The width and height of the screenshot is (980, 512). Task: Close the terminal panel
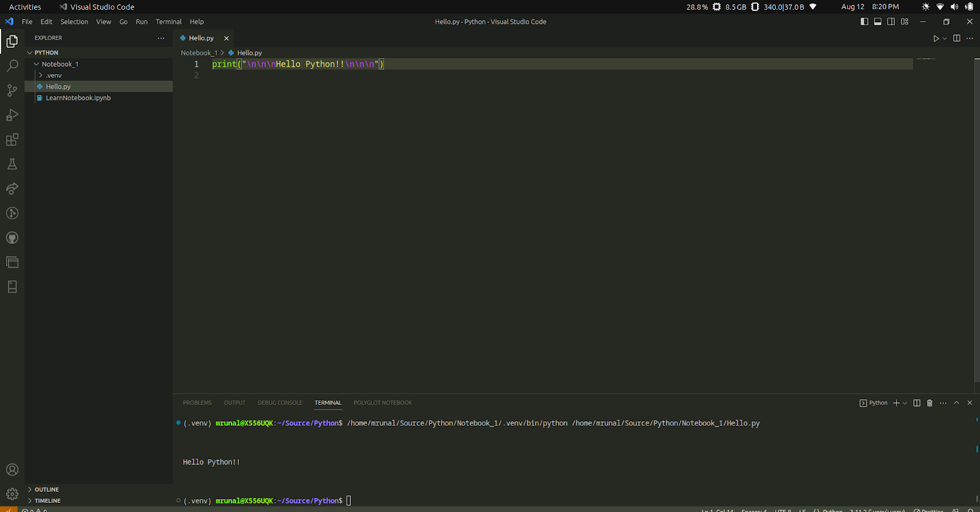click(x=970, y=403)
